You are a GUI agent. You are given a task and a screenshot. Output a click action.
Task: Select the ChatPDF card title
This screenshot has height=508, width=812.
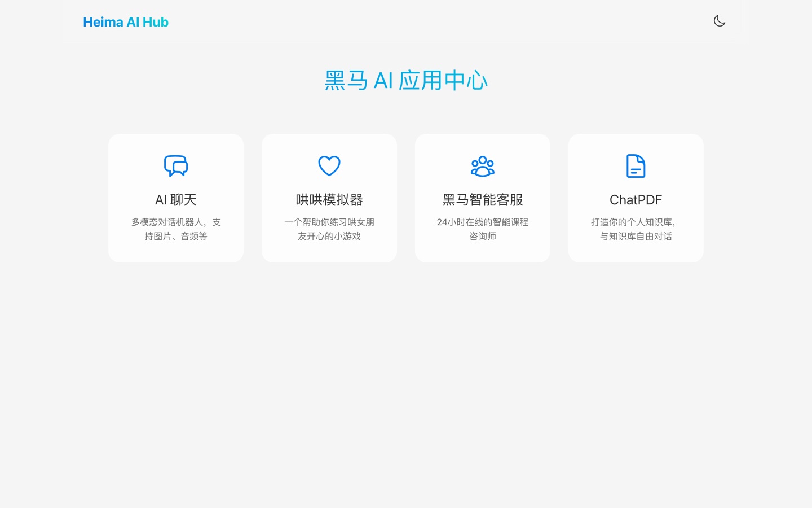pyautogui.click(x=636, y=200)
